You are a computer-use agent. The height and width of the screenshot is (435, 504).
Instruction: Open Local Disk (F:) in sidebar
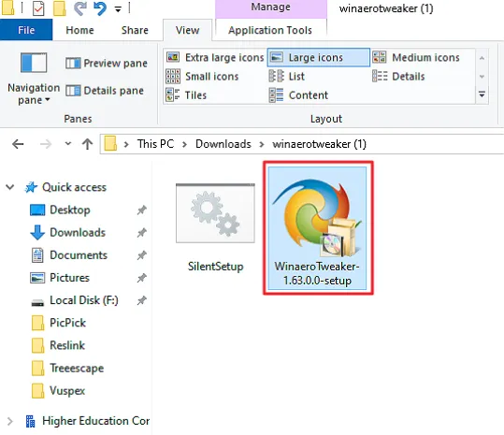[75, 300]
